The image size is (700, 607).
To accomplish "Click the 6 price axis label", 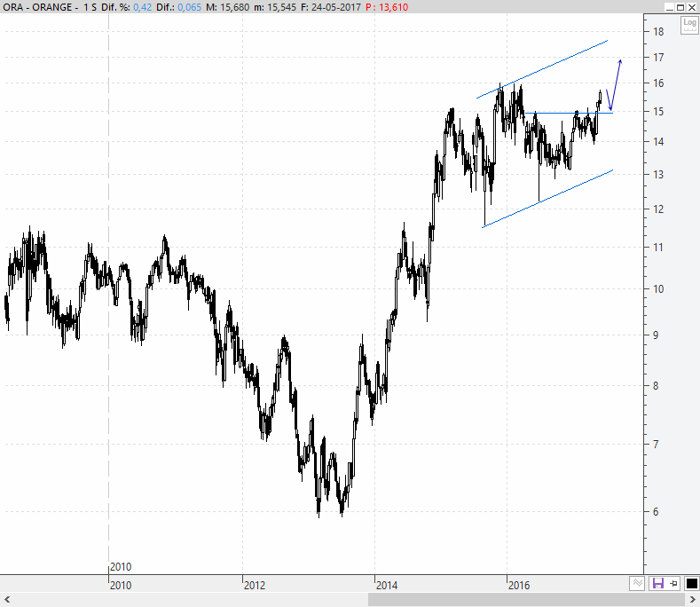I will (656, 512).
